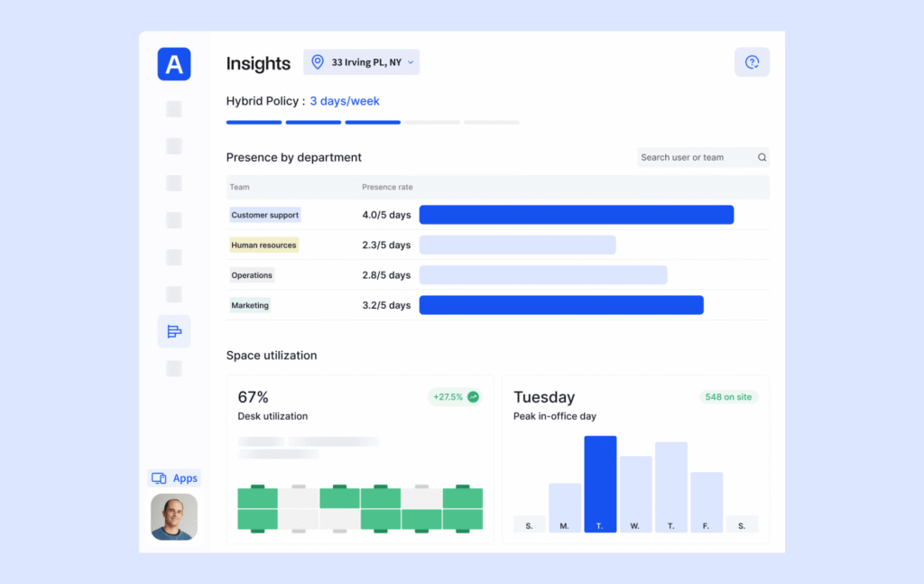Click the Space utilization heading
The image size is (924, 584).
[x=272, y=356]
